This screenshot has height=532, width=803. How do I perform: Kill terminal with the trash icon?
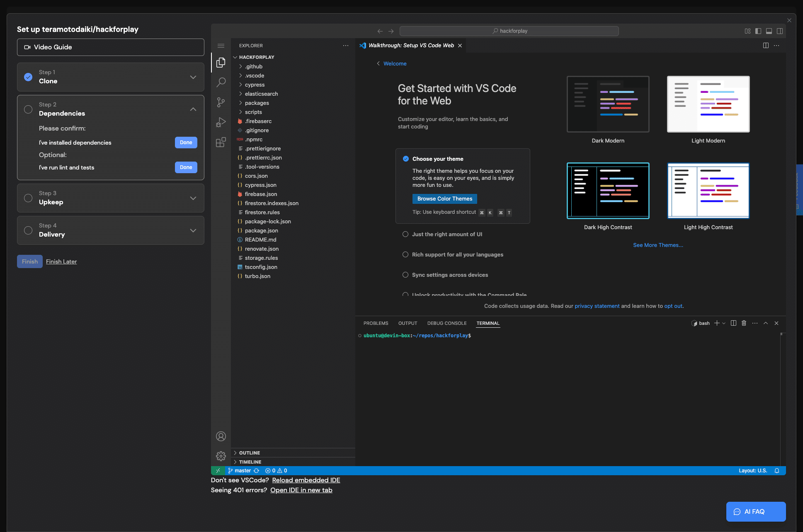click(744, 323)
